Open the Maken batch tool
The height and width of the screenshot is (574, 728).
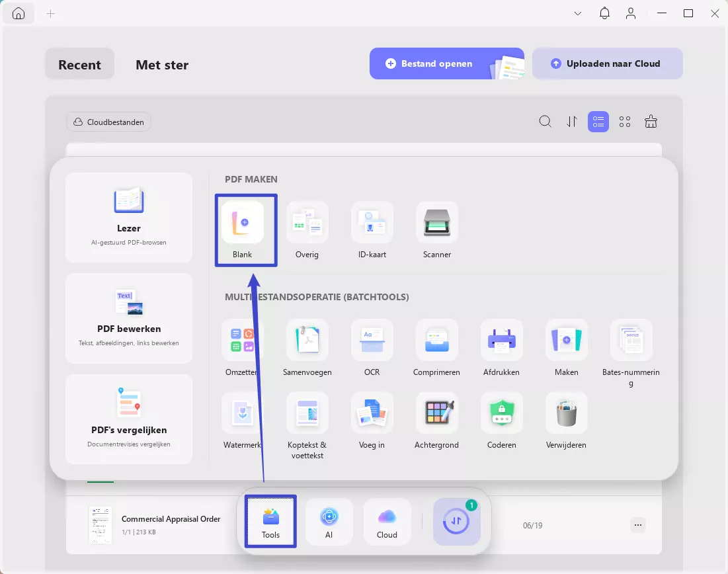(x=567, y=348)
